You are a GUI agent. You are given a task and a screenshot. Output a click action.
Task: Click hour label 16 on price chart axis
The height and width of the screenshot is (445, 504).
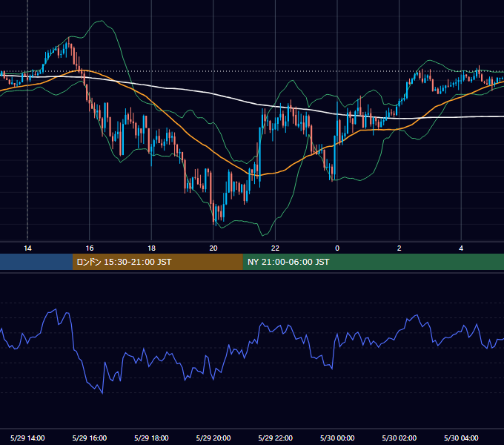90,248
